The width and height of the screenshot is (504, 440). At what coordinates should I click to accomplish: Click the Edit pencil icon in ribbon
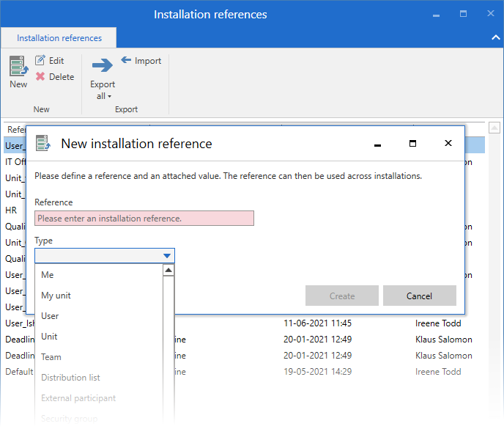[x=40, y=61]
